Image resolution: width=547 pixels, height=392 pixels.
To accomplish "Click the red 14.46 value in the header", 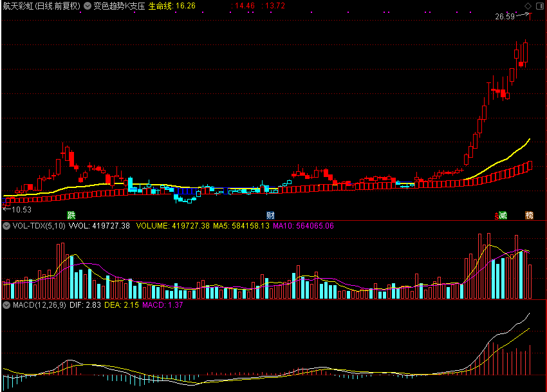I will click(x=244, y=6).
